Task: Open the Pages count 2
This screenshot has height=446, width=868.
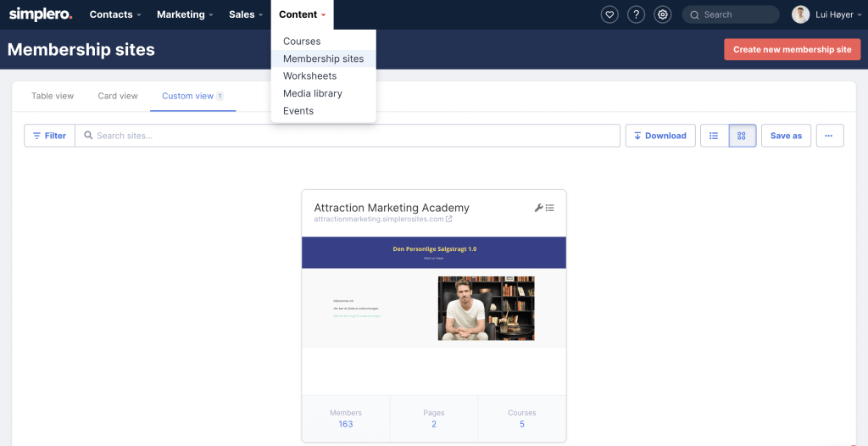Action: (433, 425)
